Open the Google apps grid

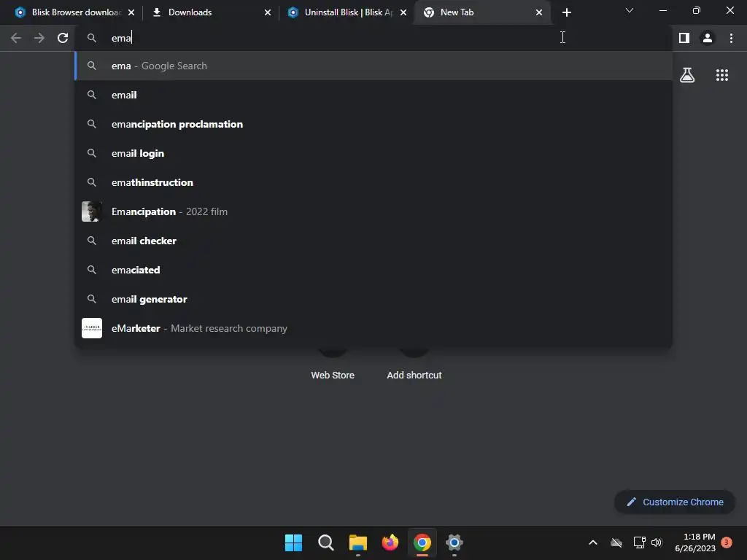click(x=722, y=75)
